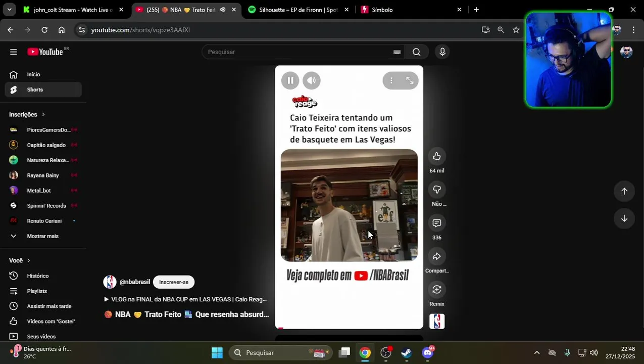Go back in Chrome

point(11,30)
